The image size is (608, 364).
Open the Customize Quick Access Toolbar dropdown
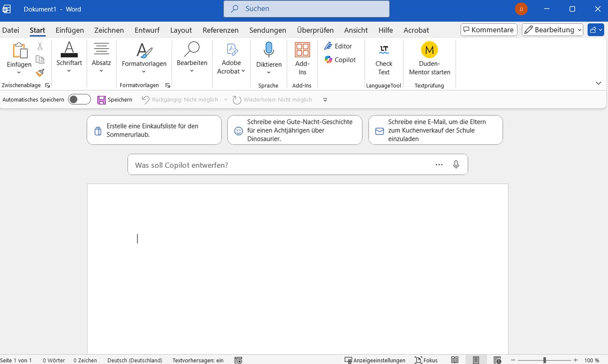tap(325, 100)
